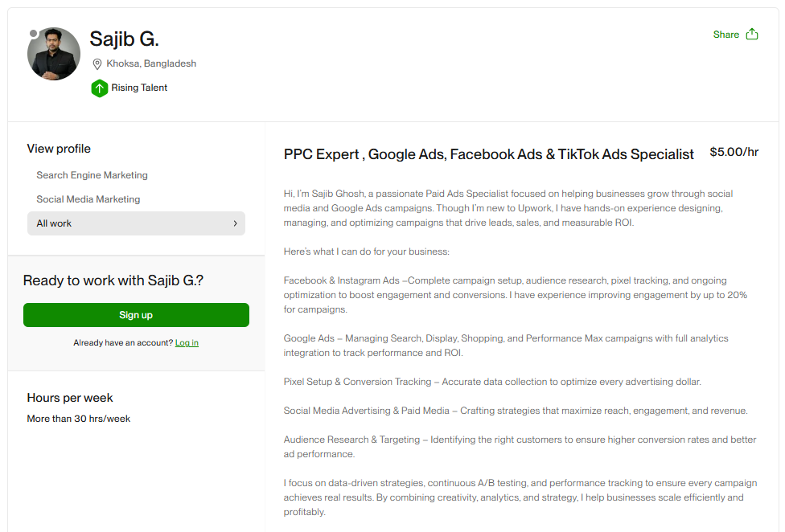Click the Share text link
The height and width of the screenshot is (532, 785).
[725, 35]
